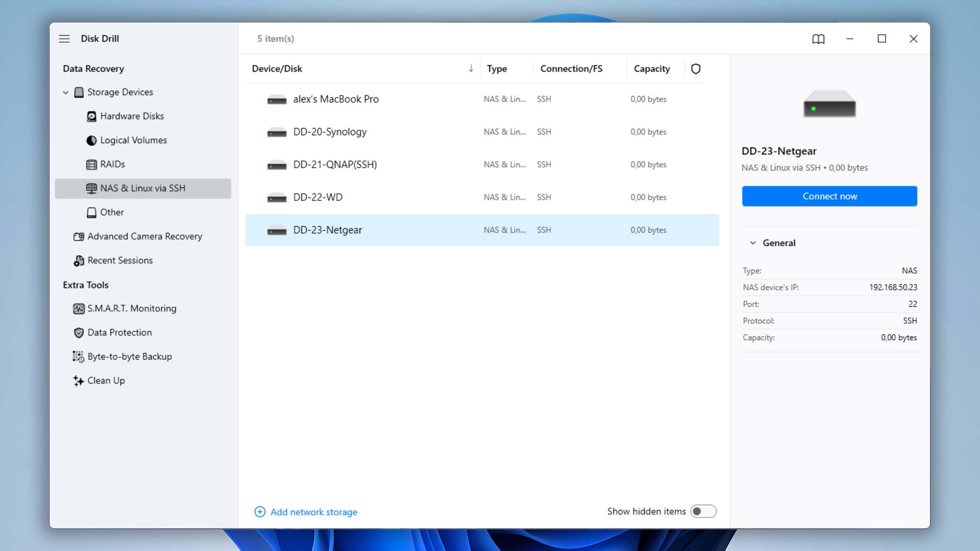The image size is (980, 551).
Task: Click the Logical Volumes pie icon
Action: click(x=91, y=141)
